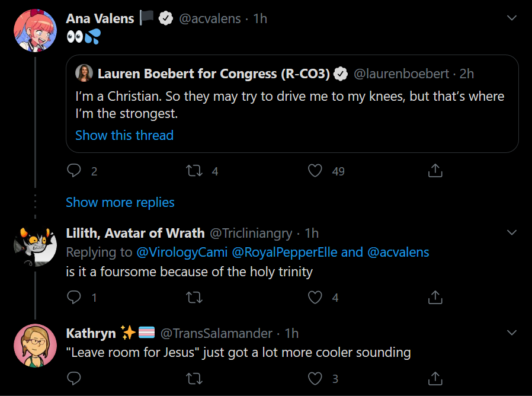Open more options chevron on Ana Valens's tweet
Screen dimensions: 532x396
[512, 18]
